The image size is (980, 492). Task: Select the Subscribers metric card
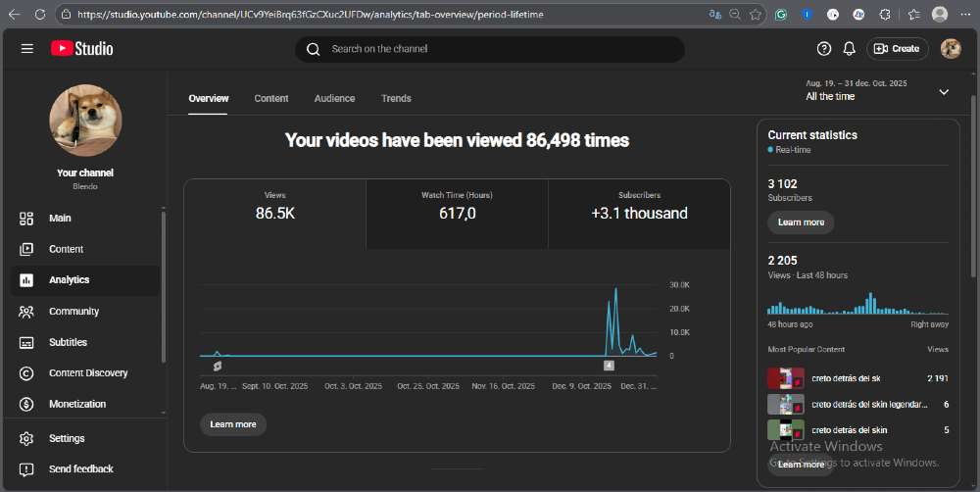point(639,205)
